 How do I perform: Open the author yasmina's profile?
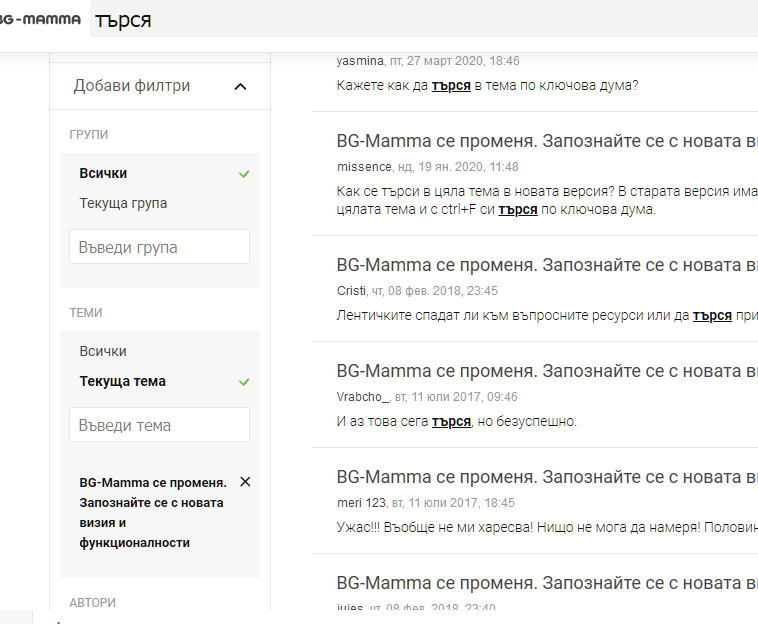tap(360, 61)
